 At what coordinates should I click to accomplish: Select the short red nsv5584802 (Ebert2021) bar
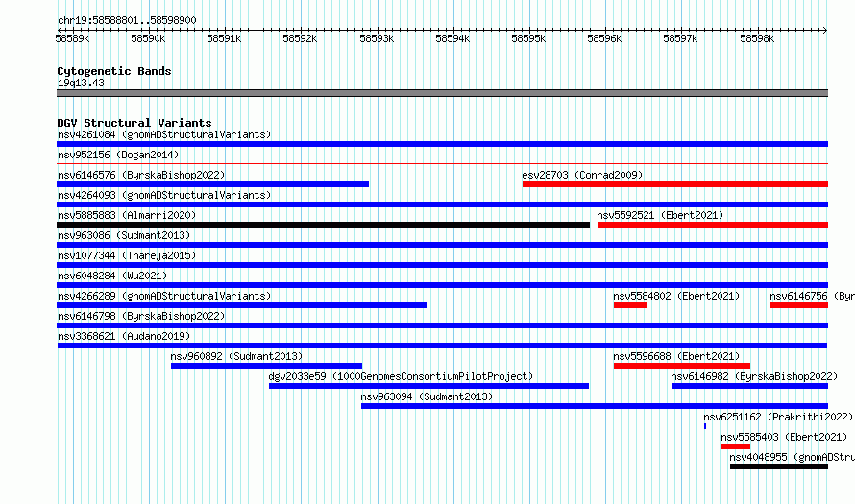630,305
